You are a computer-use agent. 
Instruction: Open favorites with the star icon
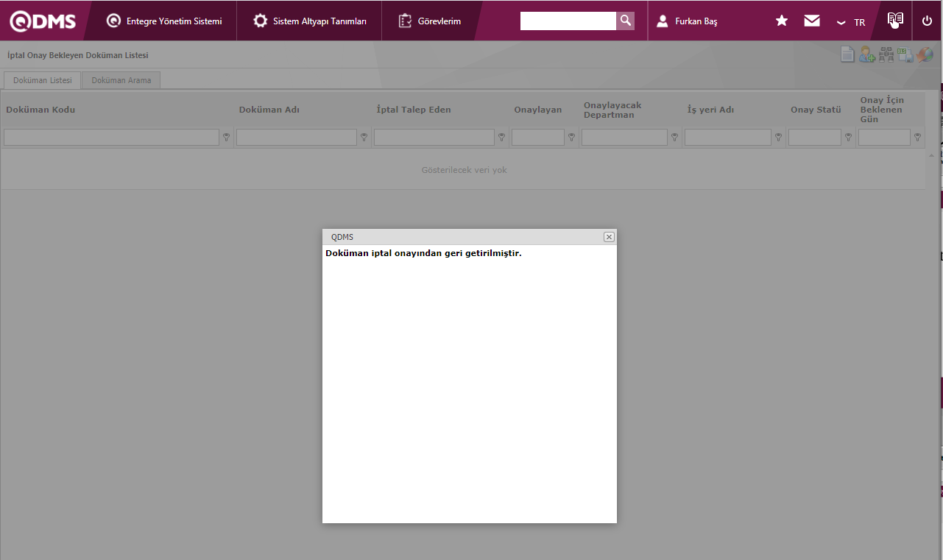tap(782, 21)
